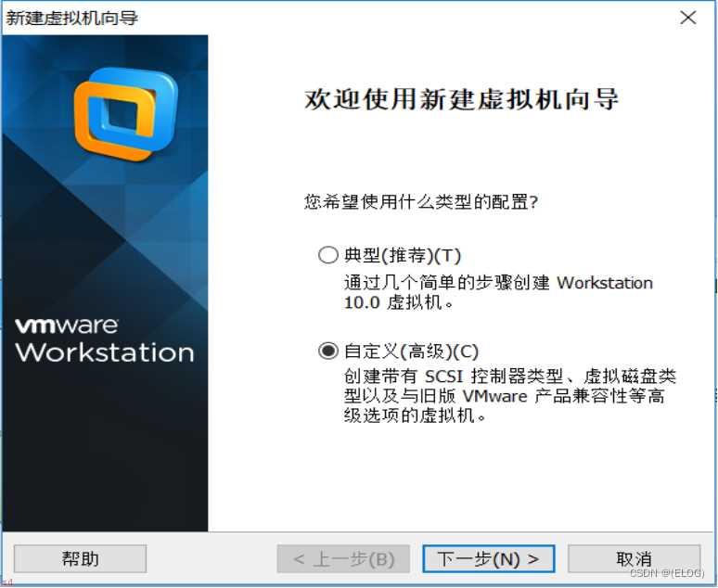Click the Workstation text in the banner
This screenshot has width=718, height=588.
[x=105, y=352]
